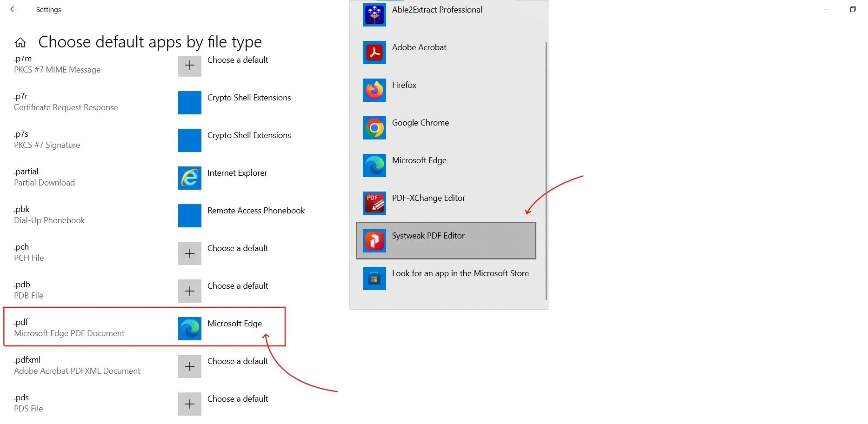Click the Google Chrome icon
This screenshot has width=868, height=424.
point(374,128)
